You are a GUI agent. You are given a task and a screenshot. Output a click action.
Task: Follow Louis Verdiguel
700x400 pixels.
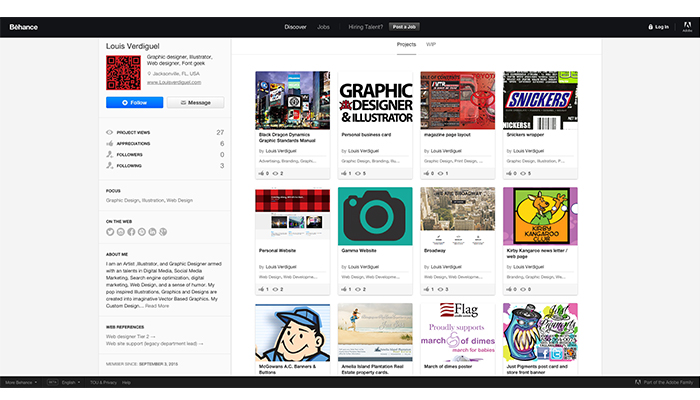point(134,103)
